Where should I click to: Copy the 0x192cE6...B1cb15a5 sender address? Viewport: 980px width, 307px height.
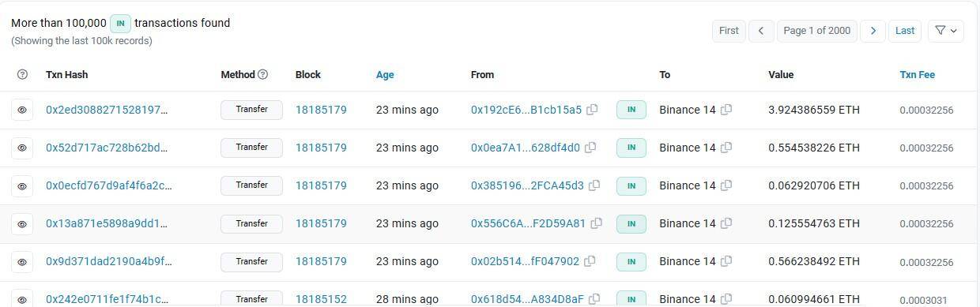[x=592, y=110]
